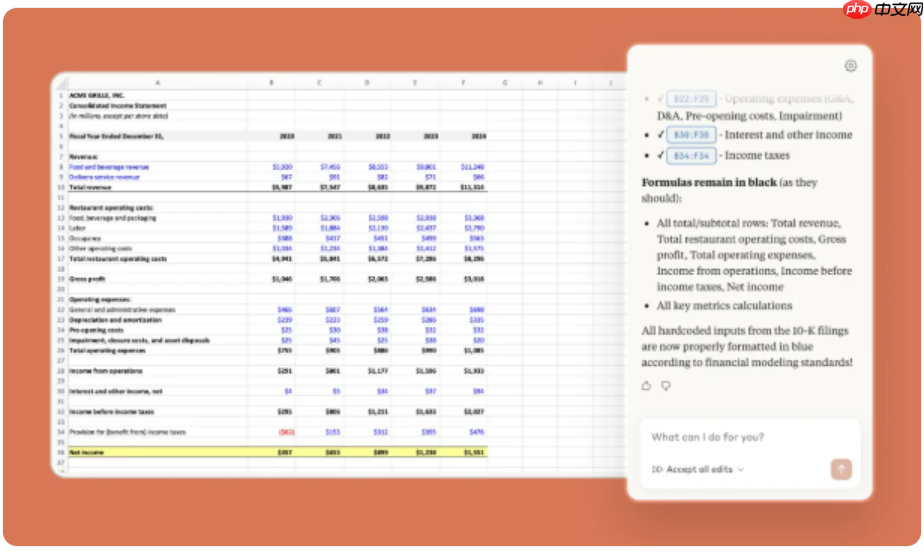Select the Impairment, closure costs label cell
Viewport: 924px width, 552px height.
(139, 341)
